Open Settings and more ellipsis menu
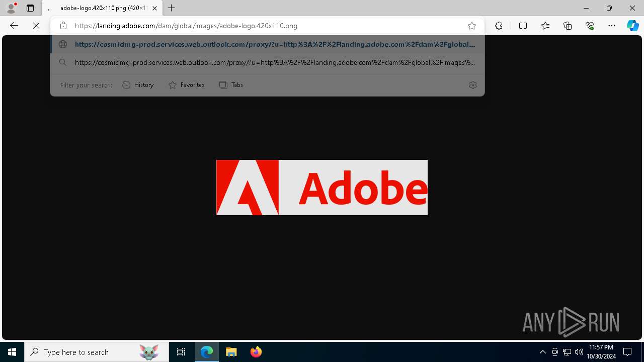This screenshot has width=644, height=362. coord(612,26)
